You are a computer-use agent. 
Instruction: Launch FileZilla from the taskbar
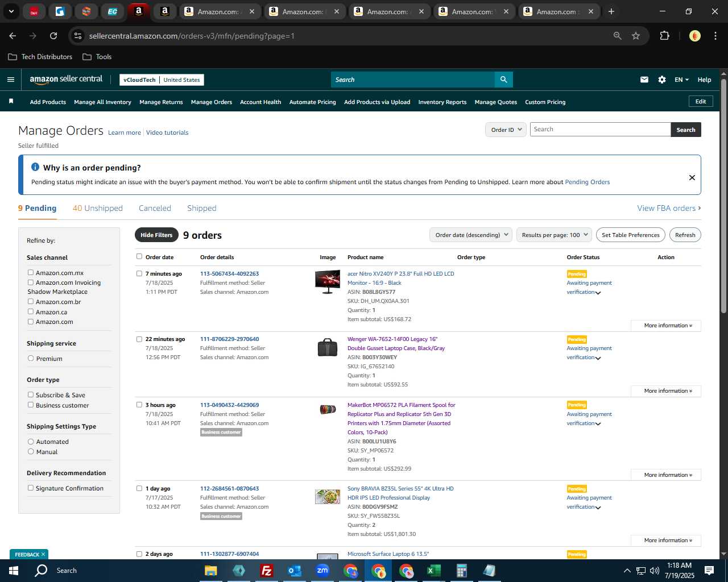pyautogui.click(x=266, y=571)
